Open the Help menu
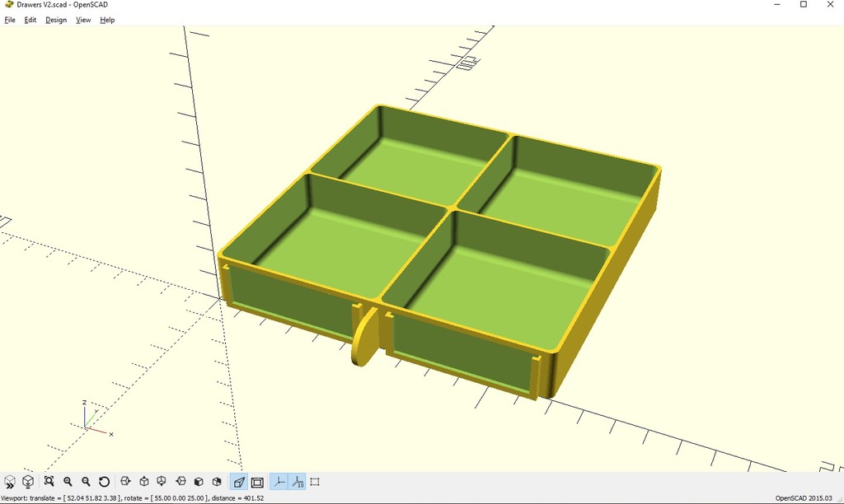Viewport: 844px width, 504px height. (107, 20)
